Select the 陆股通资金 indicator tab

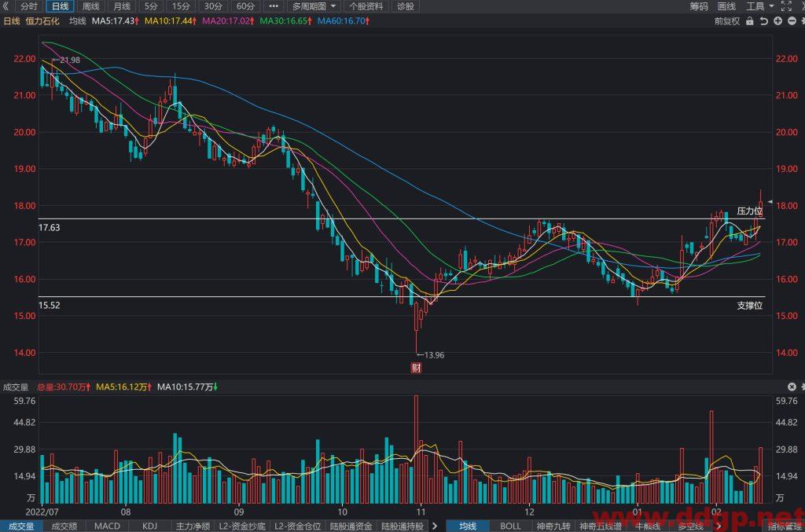[351, 526]
